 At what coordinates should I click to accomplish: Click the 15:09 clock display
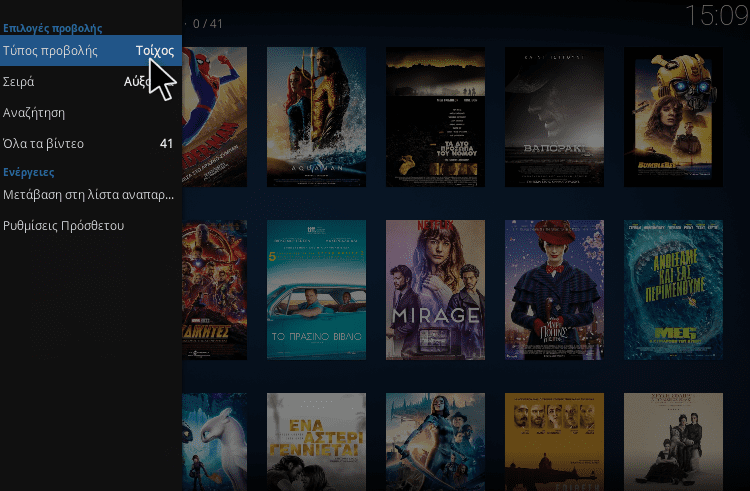click(717, 15)
